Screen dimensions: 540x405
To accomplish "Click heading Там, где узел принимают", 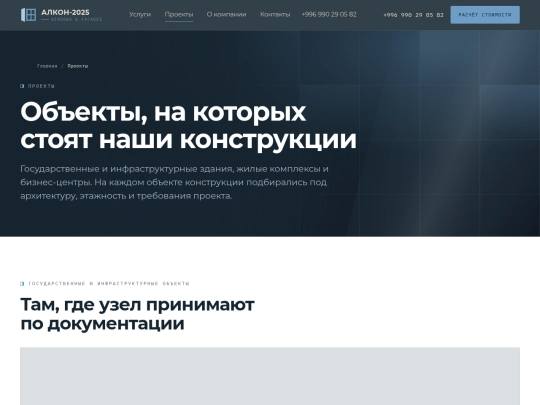I will click(137, 314).
